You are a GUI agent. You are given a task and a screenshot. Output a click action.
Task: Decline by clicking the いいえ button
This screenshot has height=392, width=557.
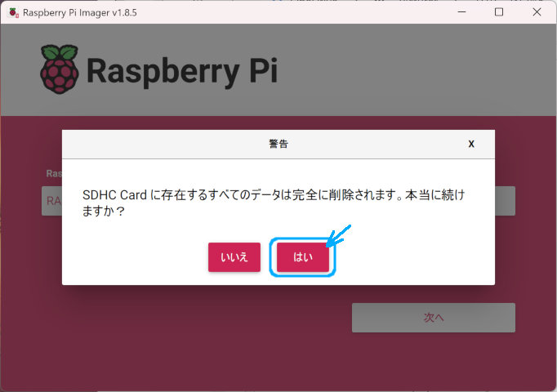234,257
